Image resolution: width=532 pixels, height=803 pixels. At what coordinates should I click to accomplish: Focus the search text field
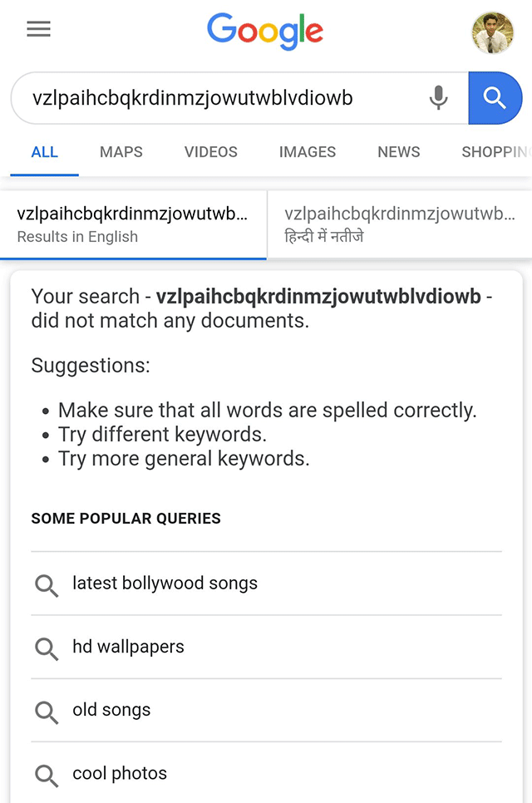(216, 98)
